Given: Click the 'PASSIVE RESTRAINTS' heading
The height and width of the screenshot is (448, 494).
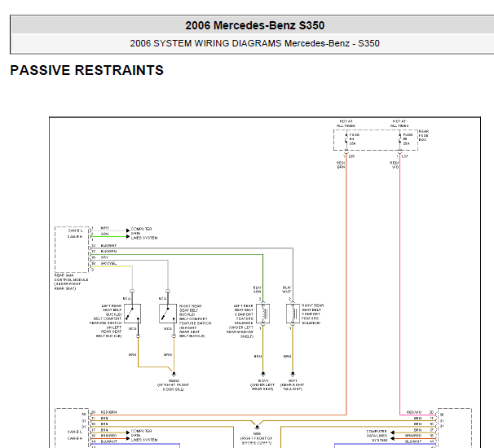Looking at the screenshot, I should (87, 70).
